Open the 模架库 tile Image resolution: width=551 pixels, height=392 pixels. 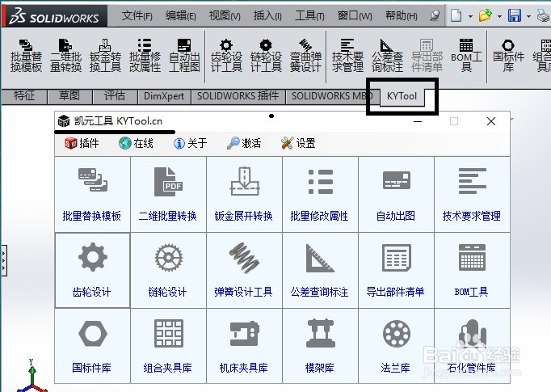[x=320, y=346]
